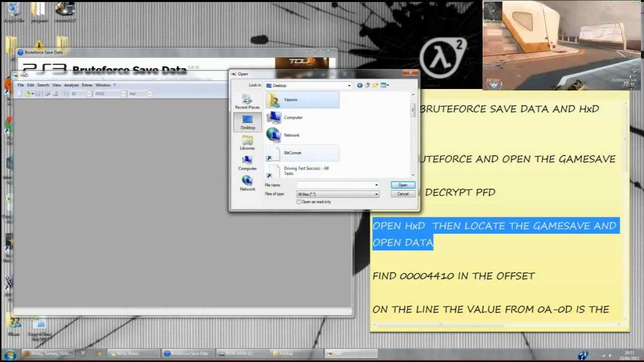Expand the File name history dropdown
644x362 pixels.
pyautogui.click(x=376, y=185)
